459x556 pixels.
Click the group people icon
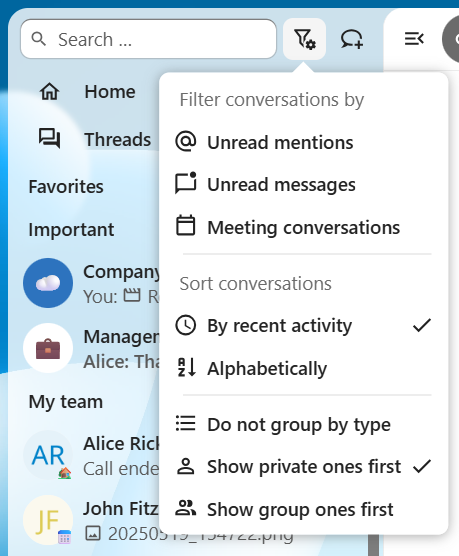click(x=186, y=508)
